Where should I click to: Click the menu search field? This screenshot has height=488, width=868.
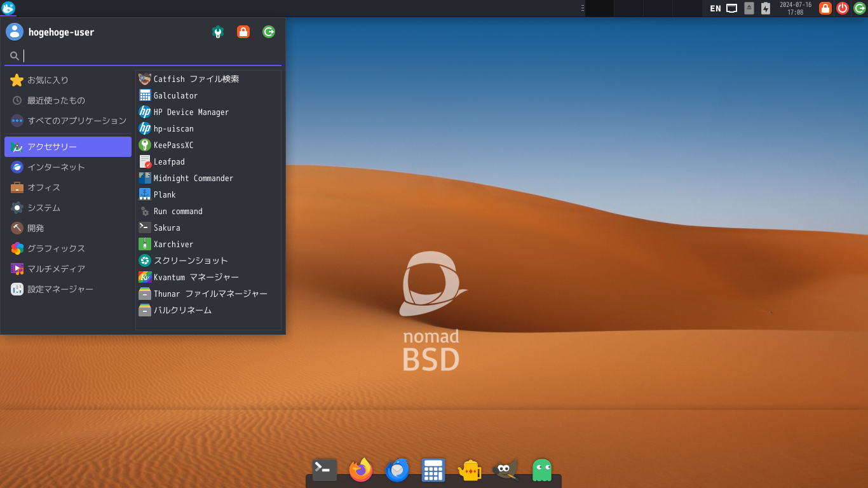(x=143, y=56)
